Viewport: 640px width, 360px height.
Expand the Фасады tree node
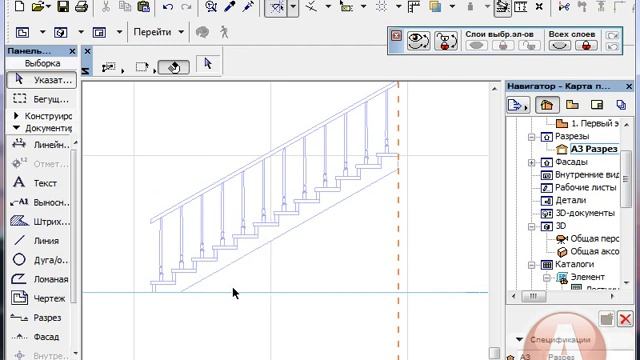point(531,163)
